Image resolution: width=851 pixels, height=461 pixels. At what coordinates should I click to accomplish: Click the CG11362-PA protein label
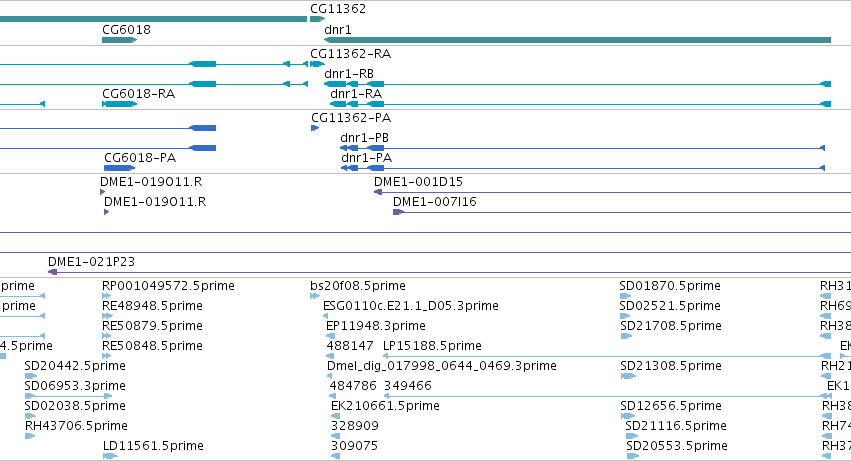tap(351, 117)
